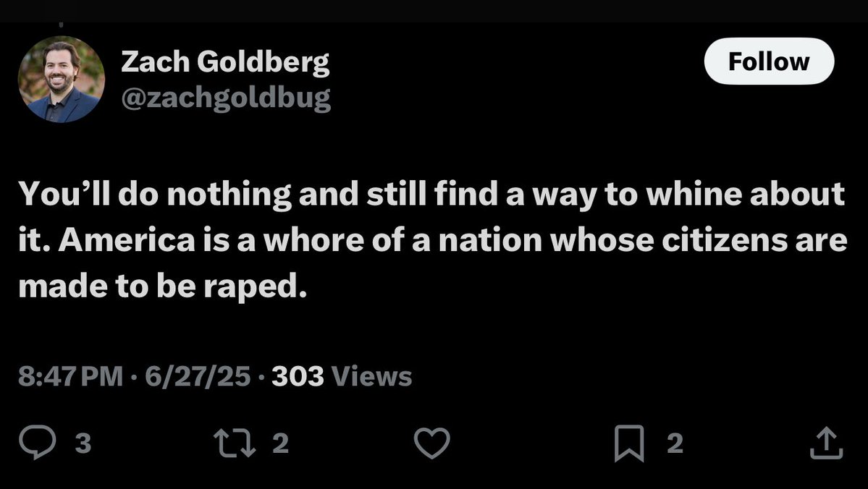The width and height of the screenshot is (868, 489).
Task: Click the display name Zach Goldberg
Action: pyautogui.click(x=224, y=63)
